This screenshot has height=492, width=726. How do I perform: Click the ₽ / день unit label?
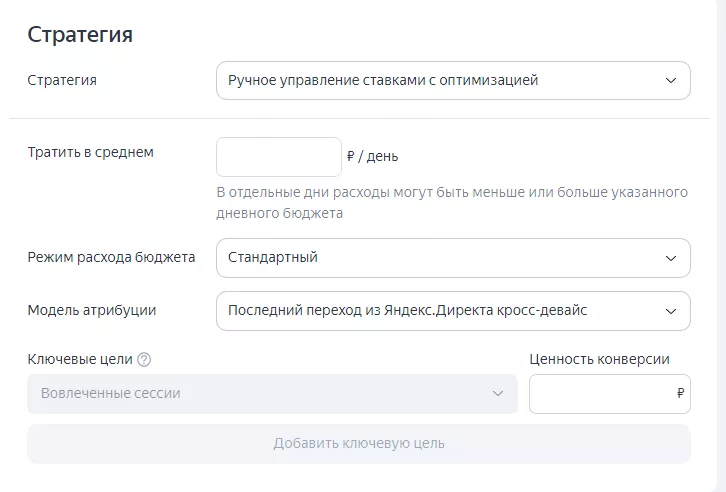pyautogui.click(x=372, y=156)
